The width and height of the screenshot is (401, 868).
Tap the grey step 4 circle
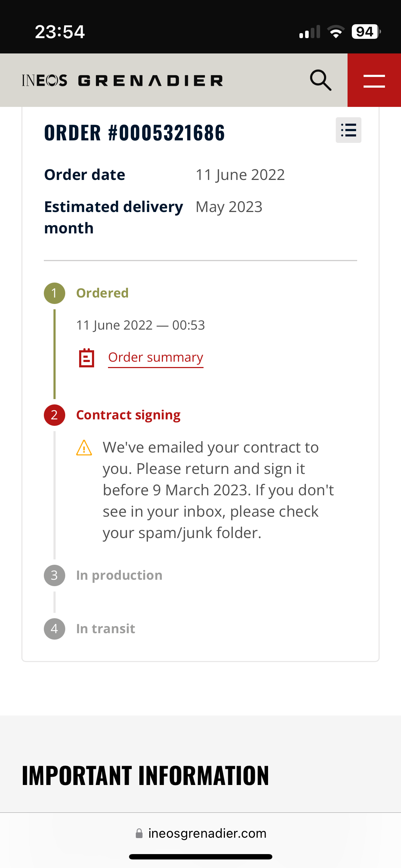tap(55, 629)
